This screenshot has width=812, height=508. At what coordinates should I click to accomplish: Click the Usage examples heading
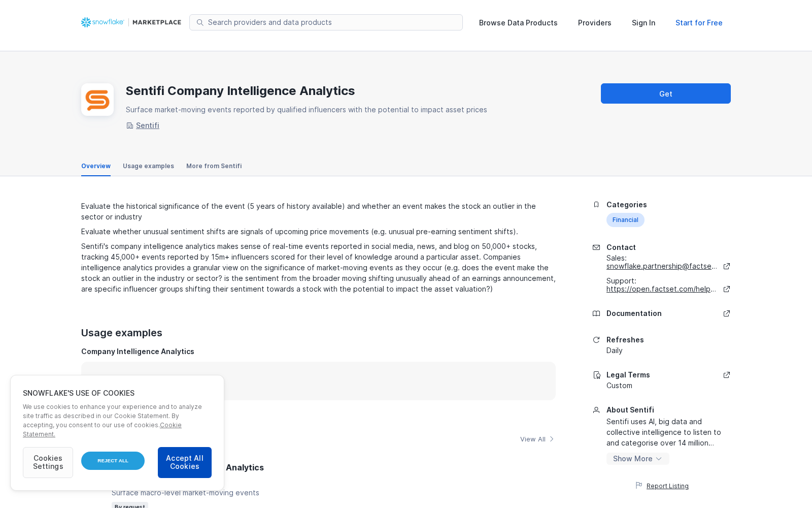[122, 333]
